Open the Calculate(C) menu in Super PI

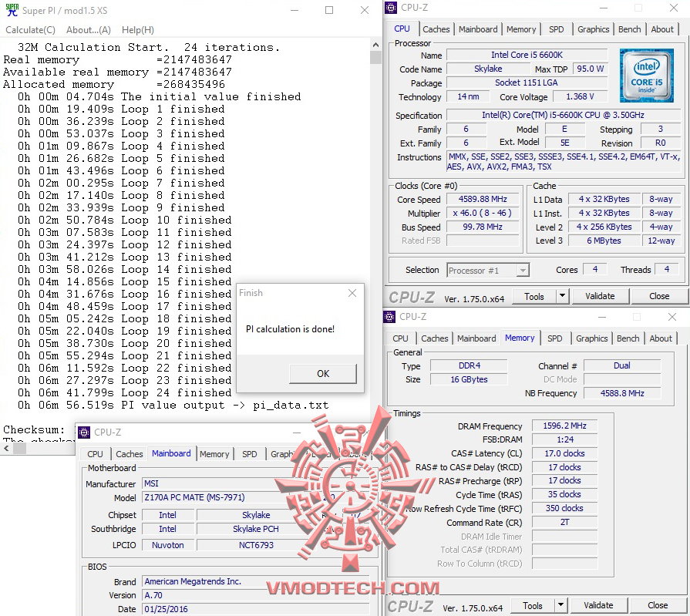tap(30, 30)
